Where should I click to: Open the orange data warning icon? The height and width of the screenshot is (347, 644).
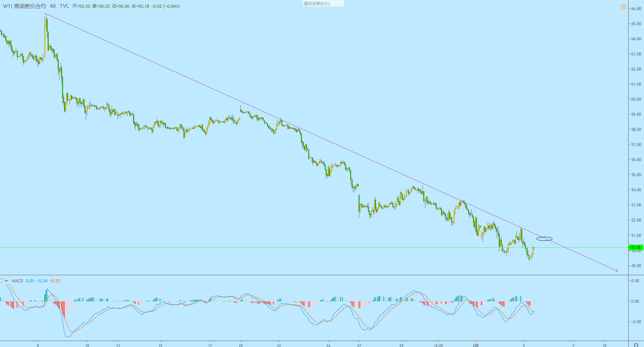click(623, 6)
